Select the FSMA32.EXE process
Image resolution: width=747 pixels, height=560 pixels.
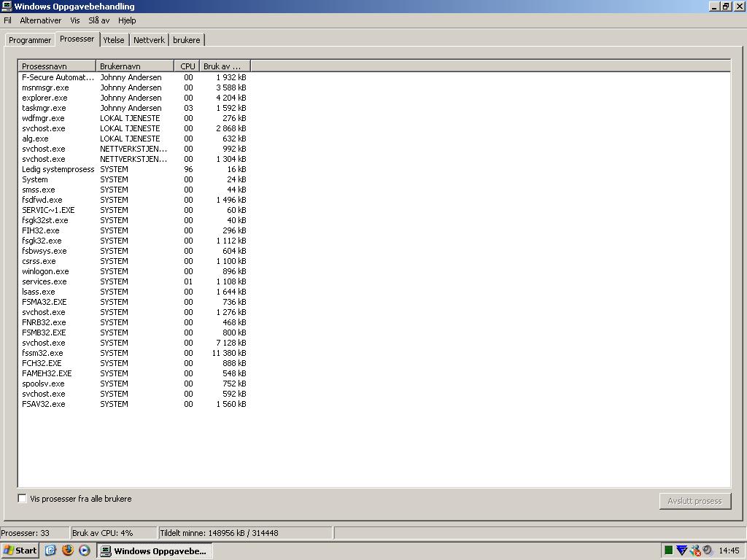point(134,302)
